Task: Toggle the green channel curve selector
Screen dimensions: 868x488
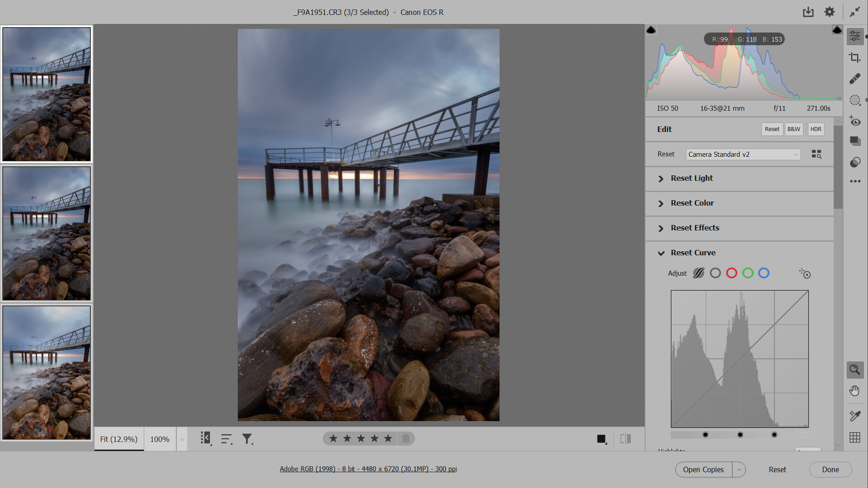Action: 747,273
